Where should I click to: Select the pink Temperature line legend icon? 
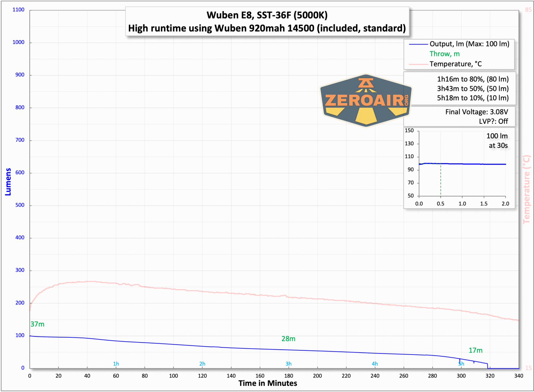tap(418, 64)
